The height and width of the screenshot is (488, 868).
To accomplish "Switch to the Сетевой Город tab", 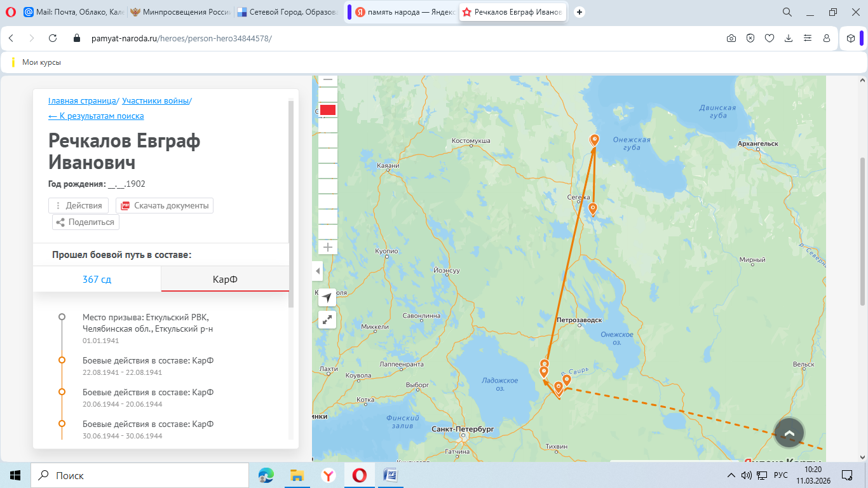I will (287, 12).
